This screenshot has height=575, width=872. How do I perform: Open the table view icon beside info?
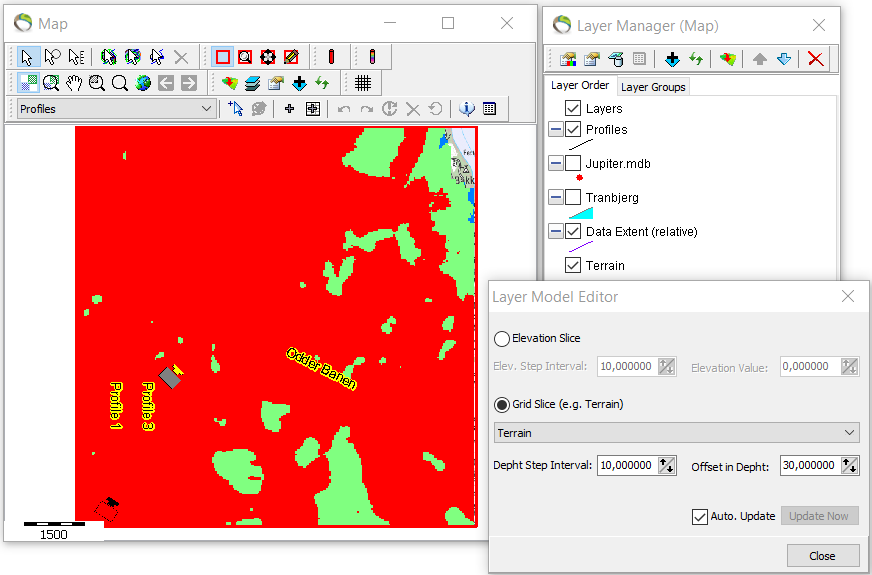pyautogui.click(x=489, y=108)
